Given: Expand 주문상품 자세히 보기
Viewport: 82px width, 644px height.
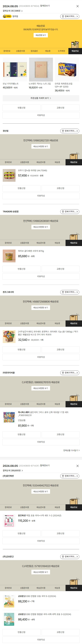Looking at the screenshot, I should (41, 98).
